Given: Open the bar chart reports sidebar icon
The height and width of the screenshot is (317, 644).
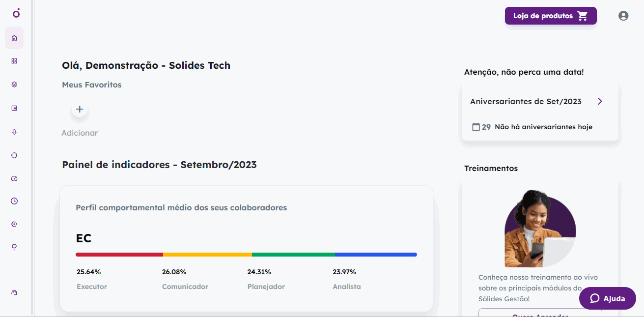Looking at the screenshot, I should click(14, 108).
